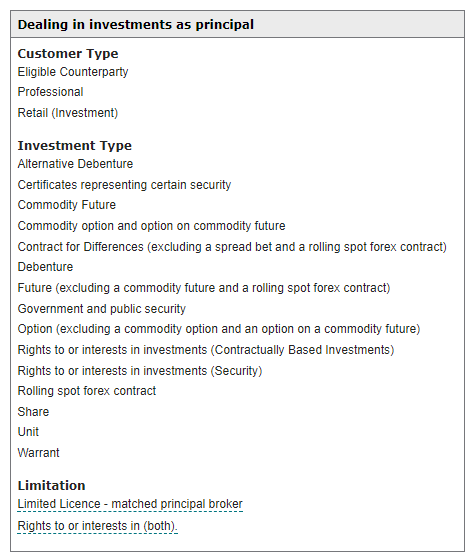470x559 pixels.
Task: Select the Government and public security entry
Action: (102, 309)
